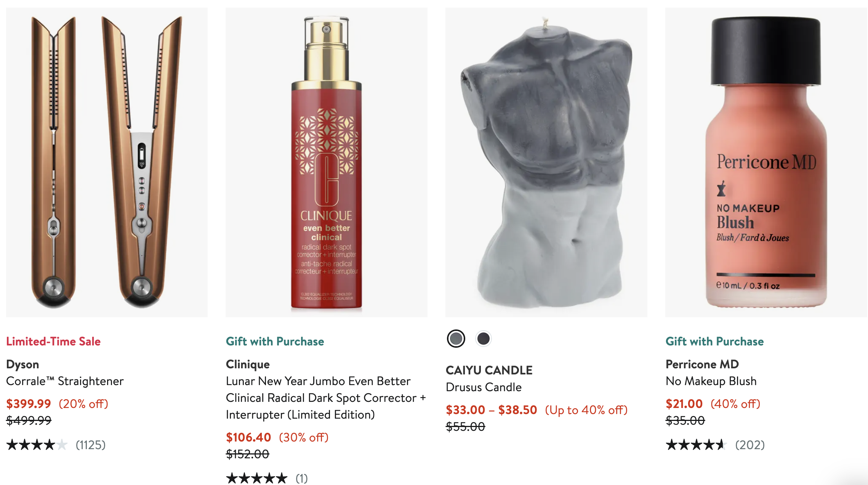Click Gift with Purchase under Clinique product
Screen dimensions: 868x485
[275, 341]
